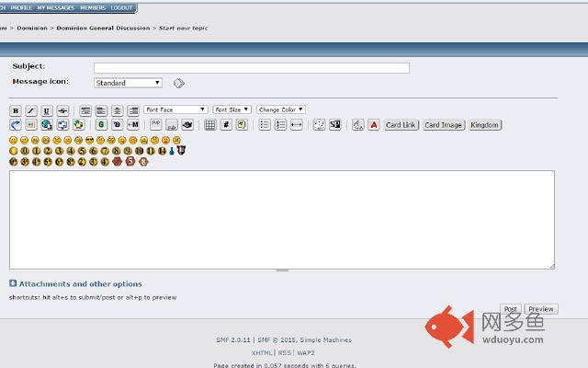Insert coin icon showing 5
588x368 pixels.
(82, 151)
